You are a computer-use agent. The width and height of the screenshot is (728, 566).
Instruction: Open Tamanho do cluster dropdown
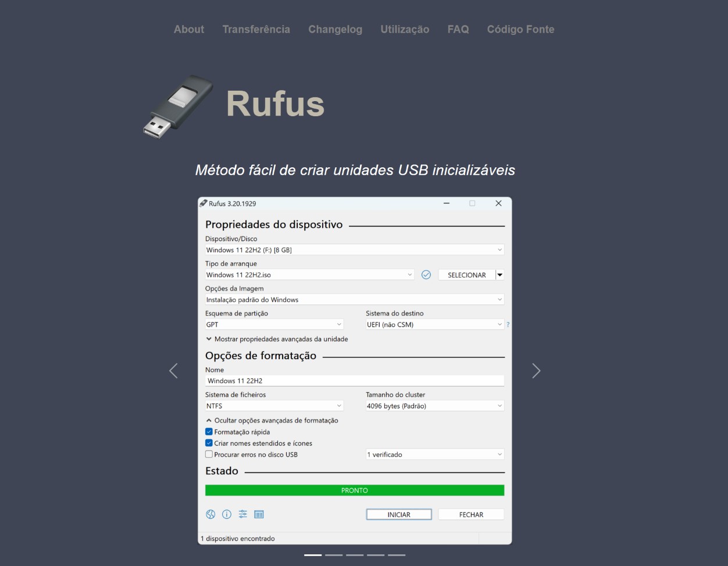pos(434,406)
